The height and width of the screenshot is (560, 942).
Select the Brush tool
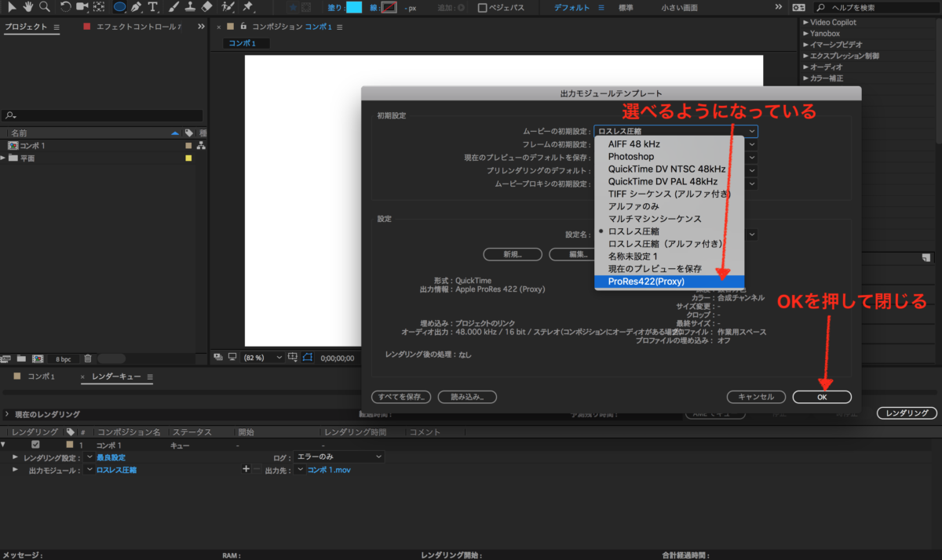point(174,7)
